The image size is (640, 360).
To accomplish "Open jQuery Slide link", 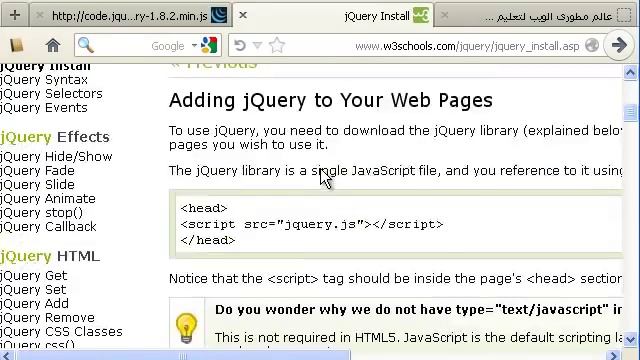I will click(37, 184).
